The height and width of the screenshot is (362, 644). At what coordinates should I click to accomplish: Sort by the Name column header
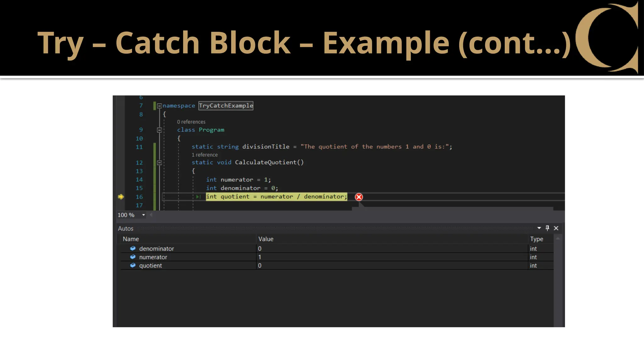131,239
